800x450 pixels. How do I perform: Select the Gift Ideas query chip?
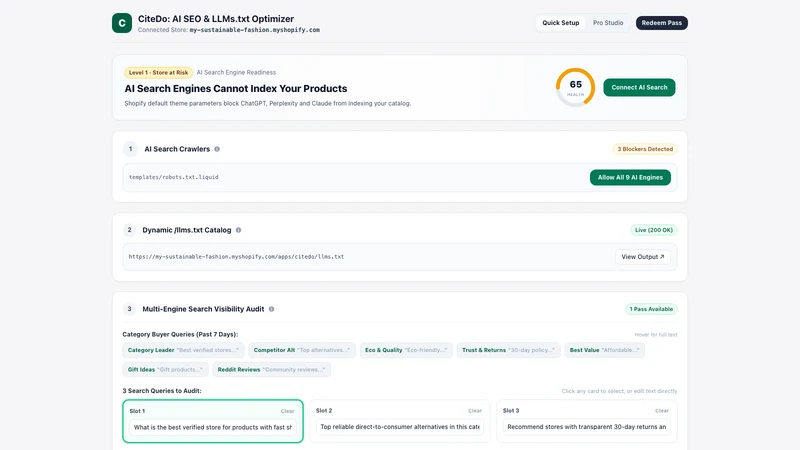click(x=165, y=369)
